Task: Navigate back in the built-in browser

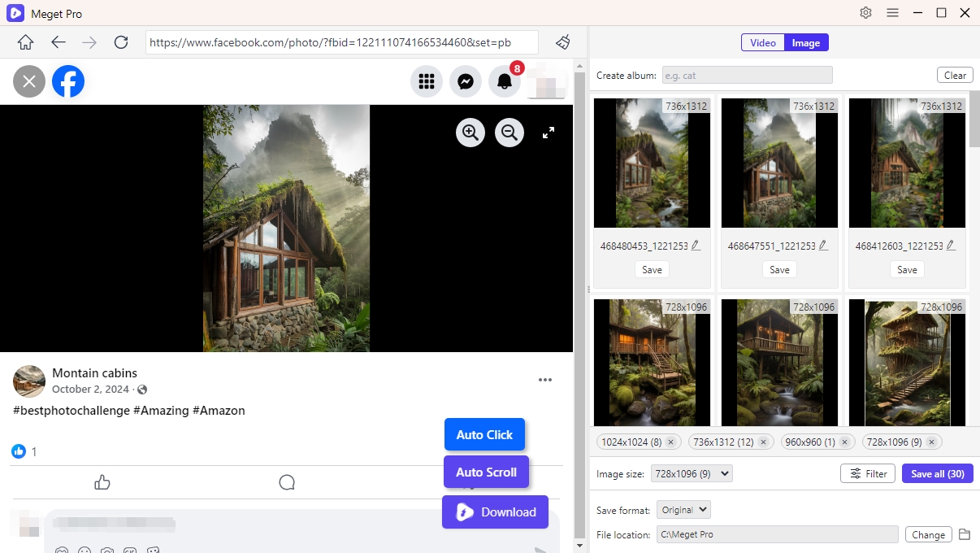Action: [58, 42]
